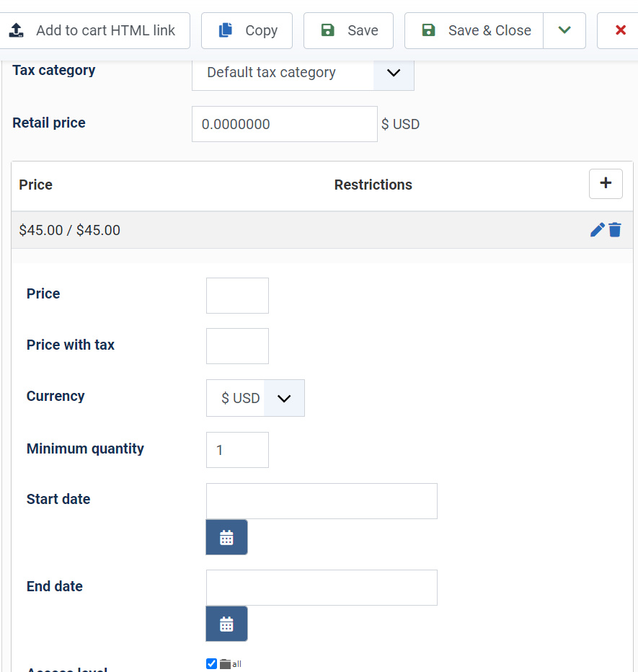Select the Price with tax field

(237, 346)
